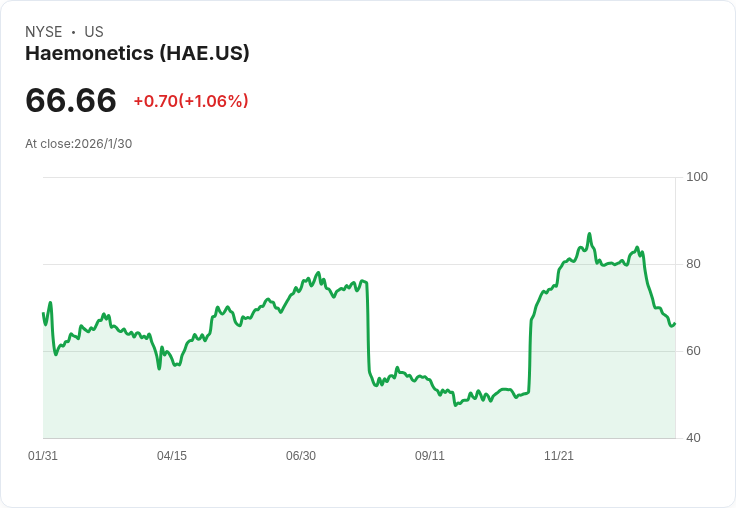Click the 60 y-axis label
This screenshot has height=508, width=736.
[693, 351]
